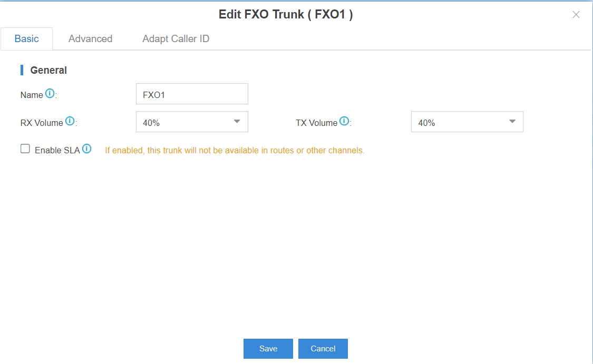
Task: Click the Edit FXO Trunk title
Action: (286, 14)
